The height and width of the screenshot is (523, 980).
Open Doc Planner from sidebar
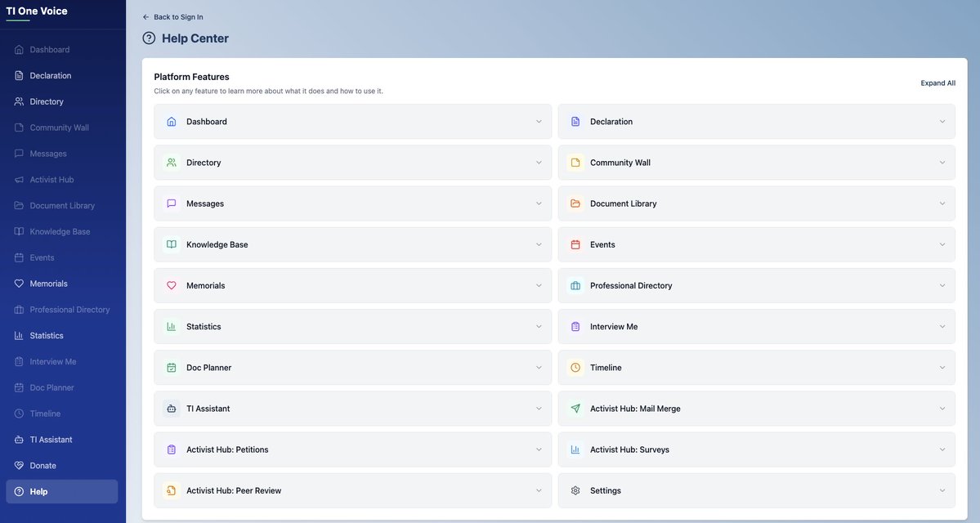point(62,388)
